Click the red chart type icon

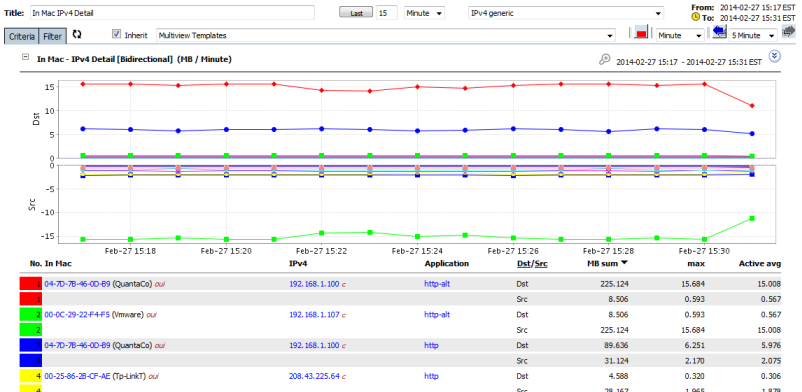tap(641, 33)
